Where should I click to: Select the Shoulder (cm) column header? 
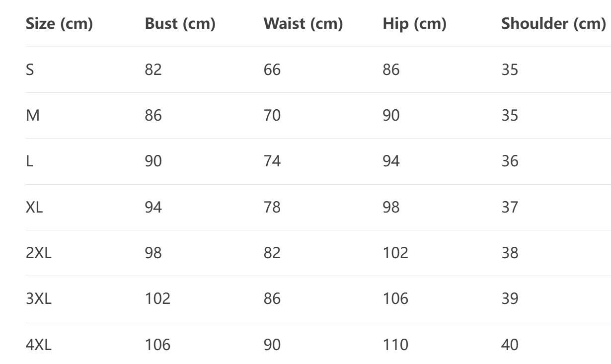[553, 24]
